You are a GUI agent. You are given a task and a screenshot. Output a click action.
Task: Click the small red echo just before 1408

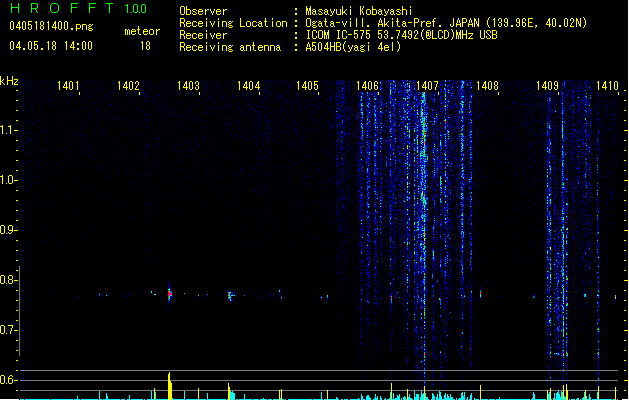point(481,294)
